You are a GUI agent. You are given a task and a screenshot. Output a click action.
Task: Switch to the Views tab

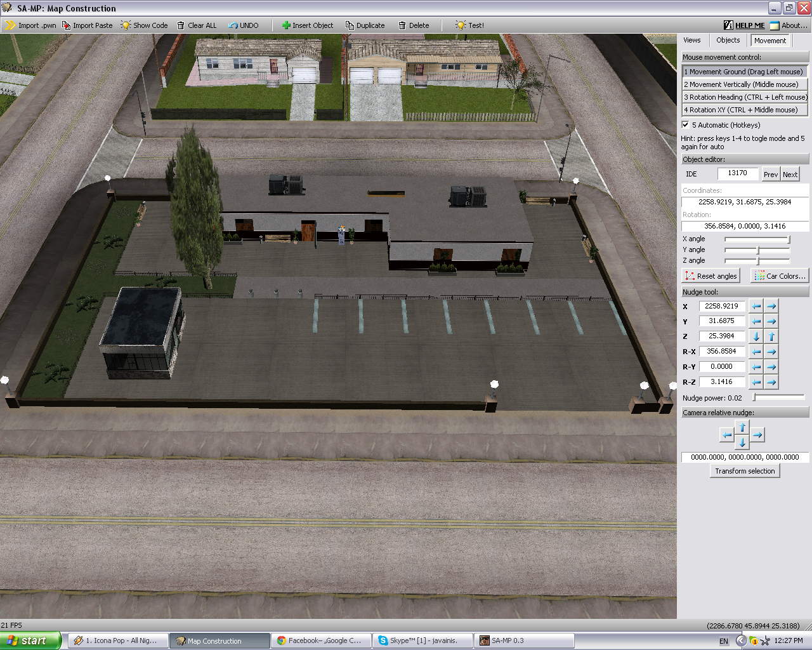pyautogui.click(x=692, y=40)
